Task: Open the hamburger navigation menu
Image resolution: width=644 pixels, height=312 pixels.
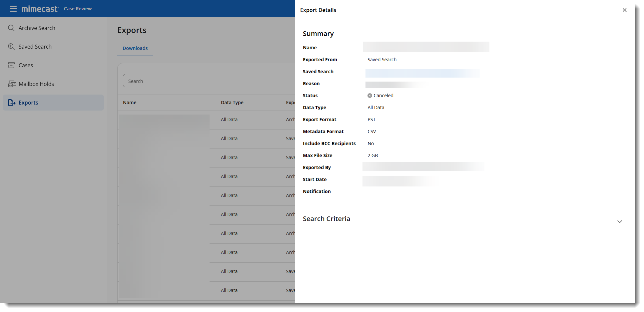Action: pyautogui.click(x=13, y=9)
